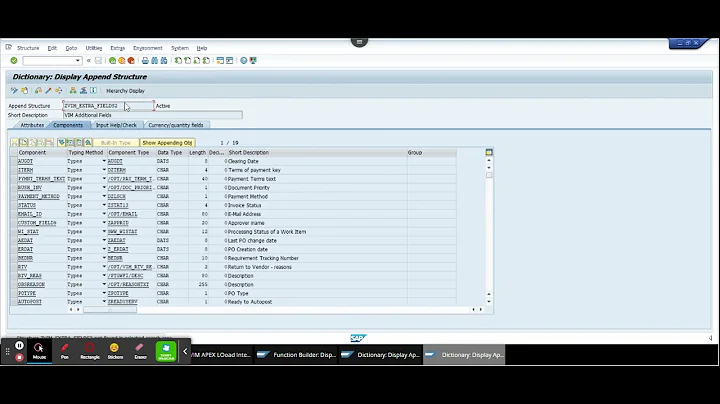720x404 pixels.
Task: Click the Other Object icon in application toolbar
Action: click(25, 90)
